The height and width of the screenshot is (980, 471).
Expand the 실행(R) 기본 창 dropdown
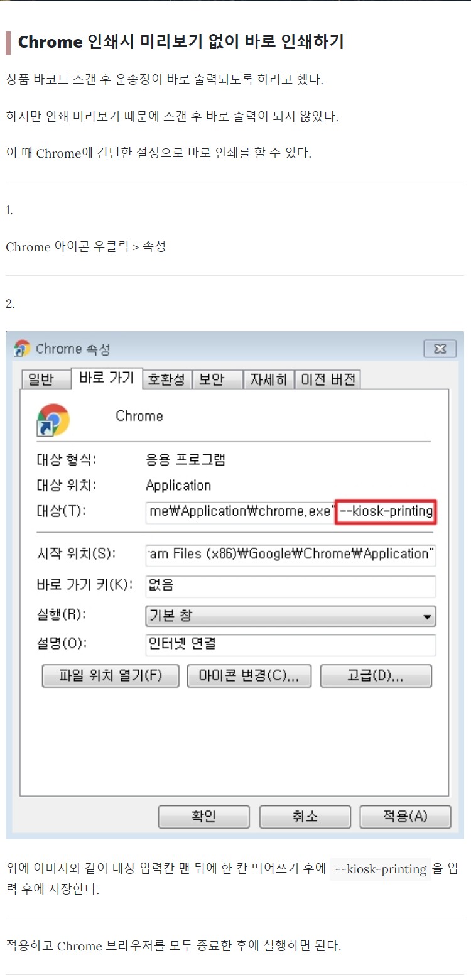291,616
